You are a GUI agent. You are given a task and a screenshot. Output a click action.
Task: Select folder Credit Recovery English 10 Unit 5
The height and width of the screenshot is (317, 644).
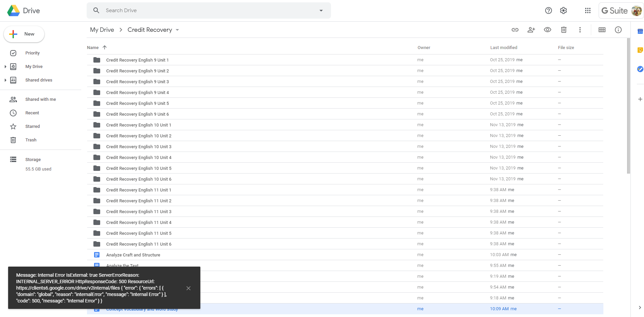point(345,168)
